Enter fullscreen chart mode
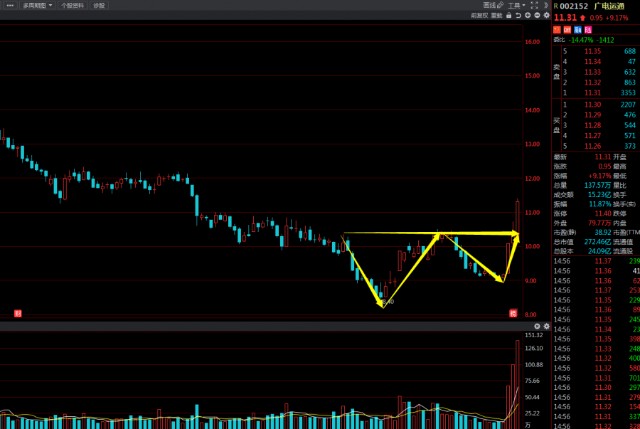This screenshot has height=429, width=640. 533,5
